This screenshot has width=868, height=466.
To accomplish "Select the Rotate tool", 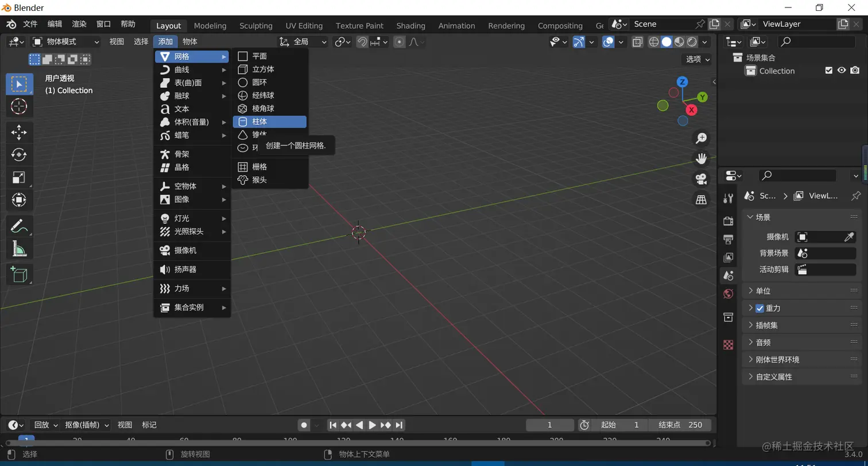I will 19,154.
